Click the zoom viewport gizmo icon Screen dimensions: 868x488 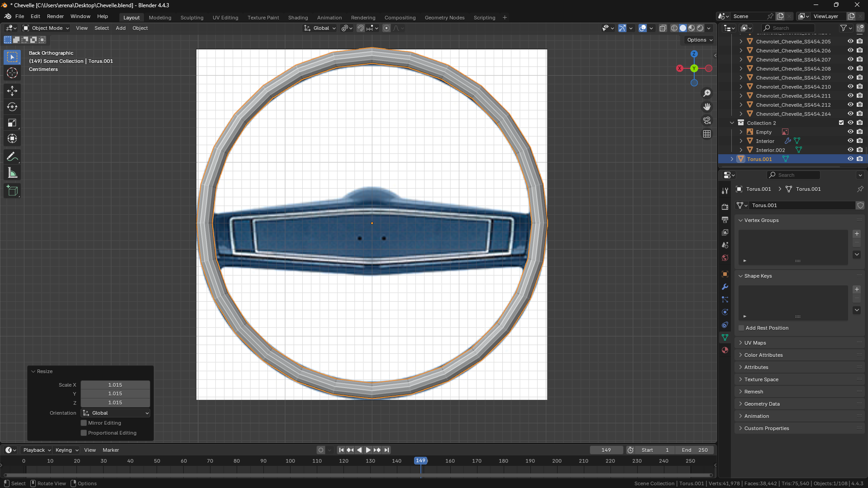(707, 93)
